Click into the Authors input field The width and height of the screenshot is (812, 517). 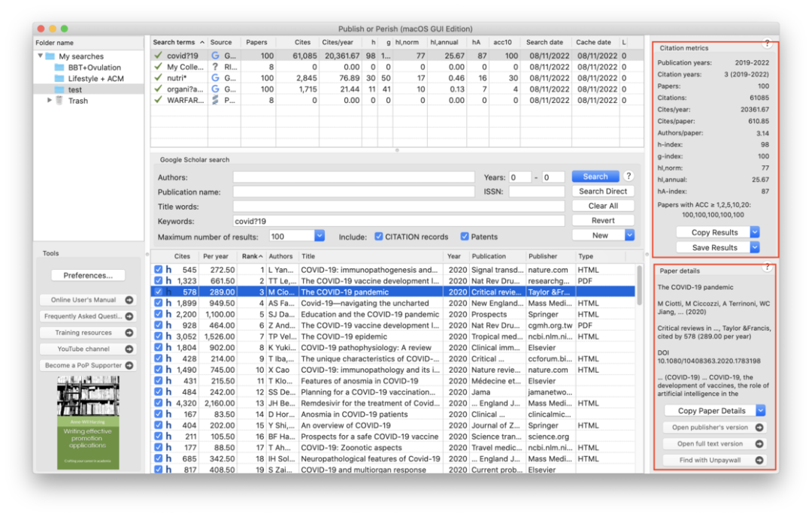353,177
